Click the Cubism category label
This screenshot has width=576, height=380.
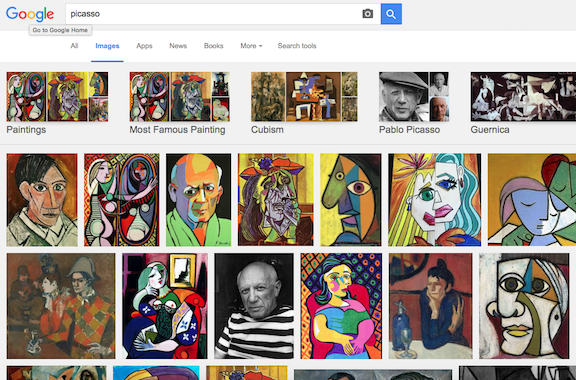click(x=267, y=130)
